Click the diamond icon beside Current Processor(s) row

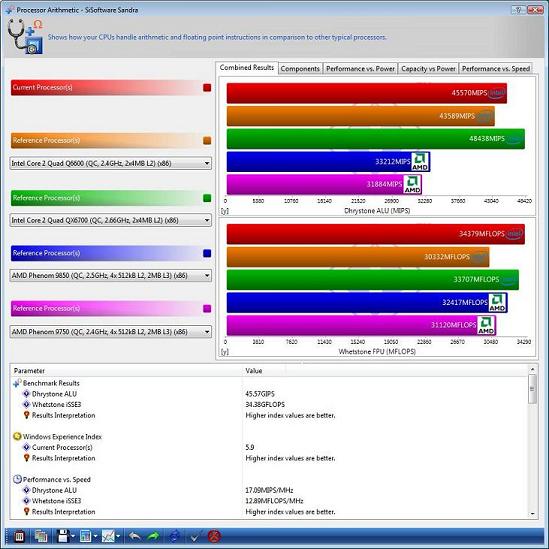[x=26, y=447]
